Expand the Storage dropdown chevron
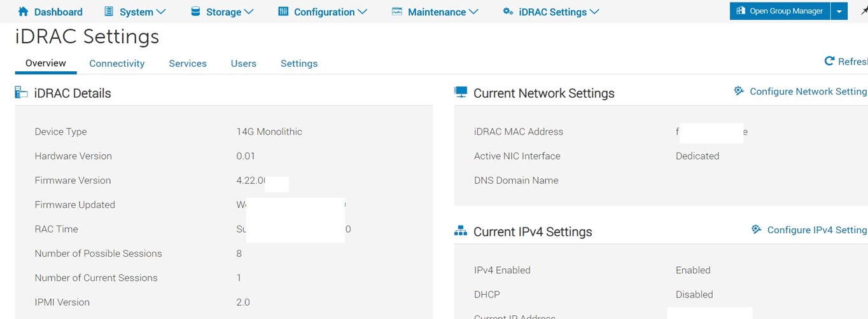 click(249, 11)
